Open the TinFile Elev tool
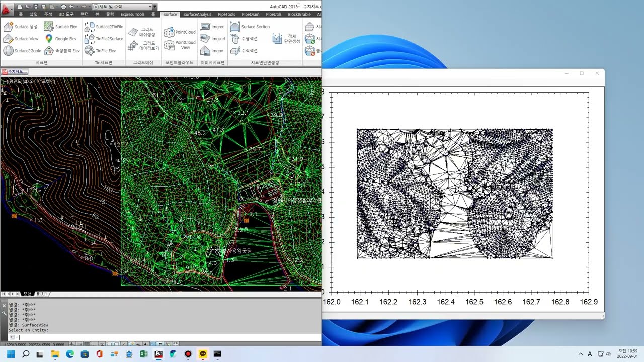 pyautogui.click(x=90, y=51)
